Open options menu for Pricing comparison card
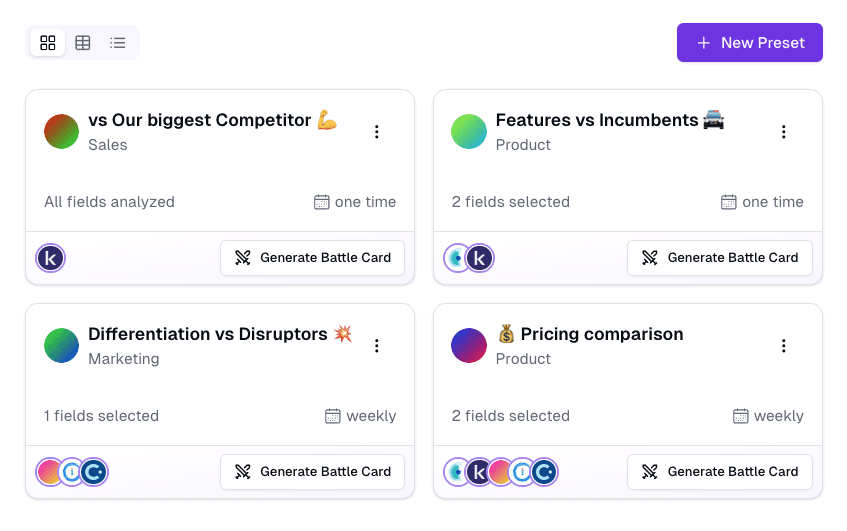This screenshot has width=847, height=531. 783,346
